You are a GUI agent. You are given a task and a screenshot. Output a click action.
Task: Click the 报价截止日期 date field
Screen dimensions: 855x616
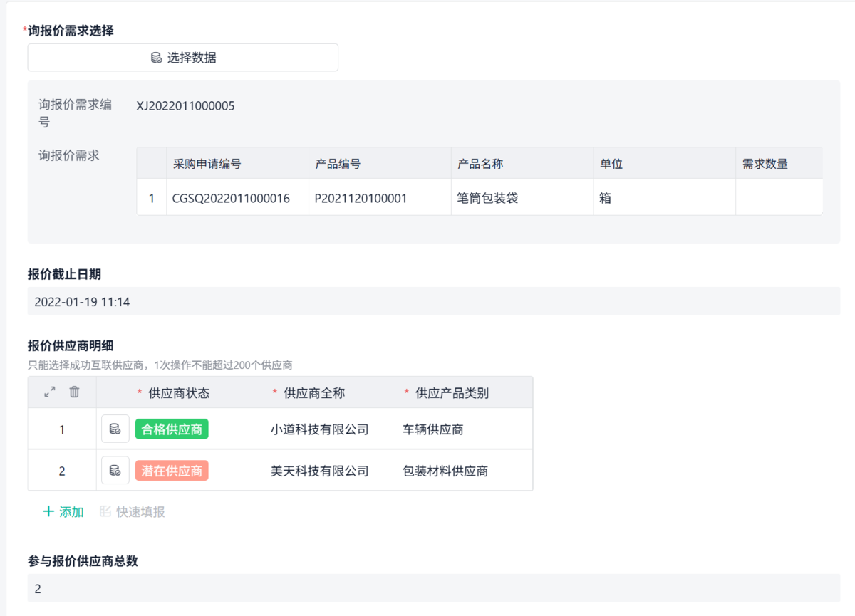[x=433, y=302]
